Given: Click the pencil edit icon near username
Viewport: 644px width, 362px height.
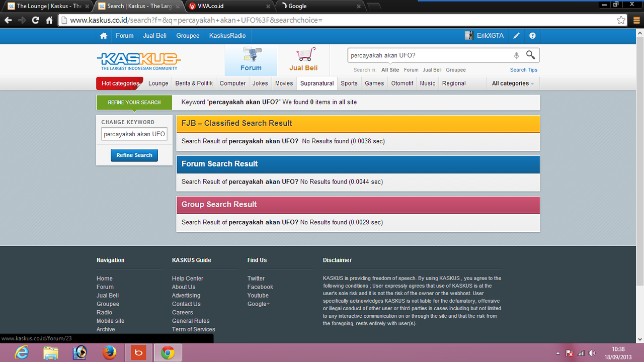Looking at the screenshot, I should coord(516,36).
